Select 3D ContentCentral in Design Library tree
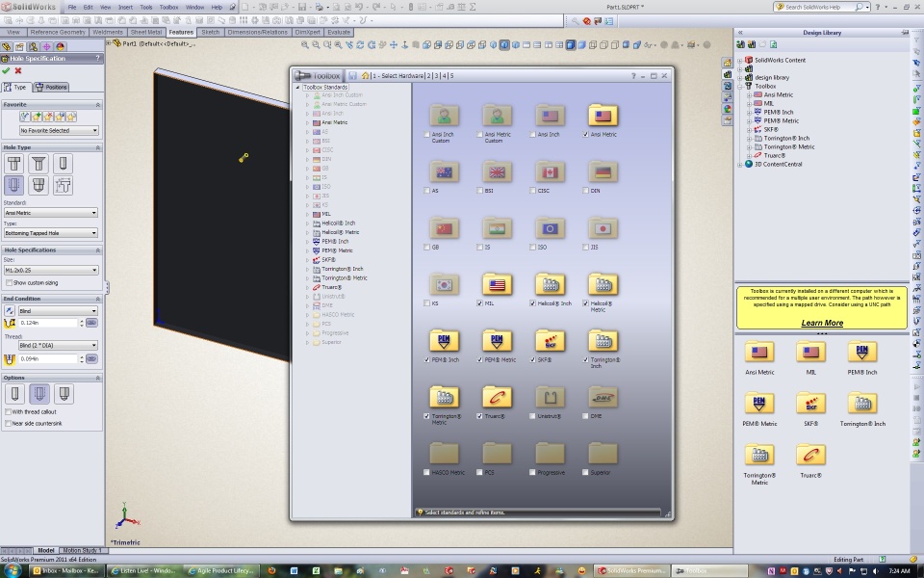This screenshot has width=924, height=578. pos(778,164)
